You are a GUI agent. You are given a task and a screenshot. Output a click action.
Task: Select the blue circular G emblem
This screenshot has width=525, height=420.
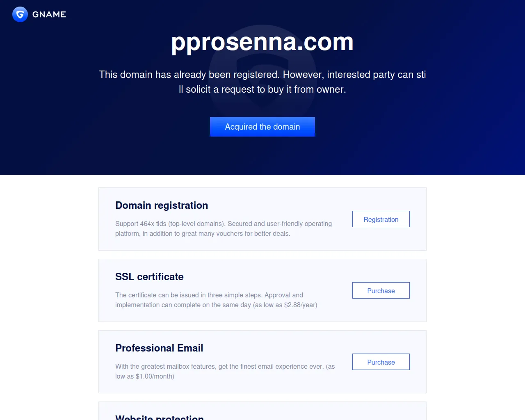[x=19, y=14]
